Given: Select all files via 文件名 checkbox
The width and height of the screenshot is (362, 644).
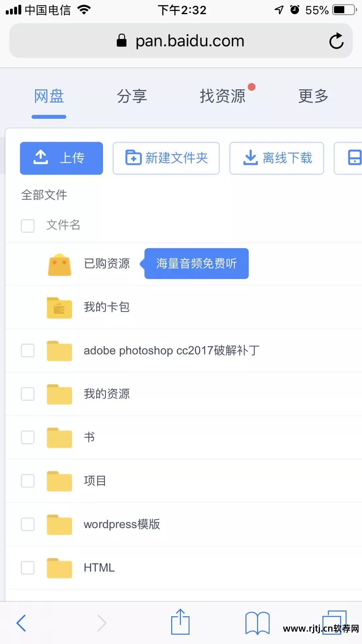Looking at the screenshot, I should [x=27, y=226].
